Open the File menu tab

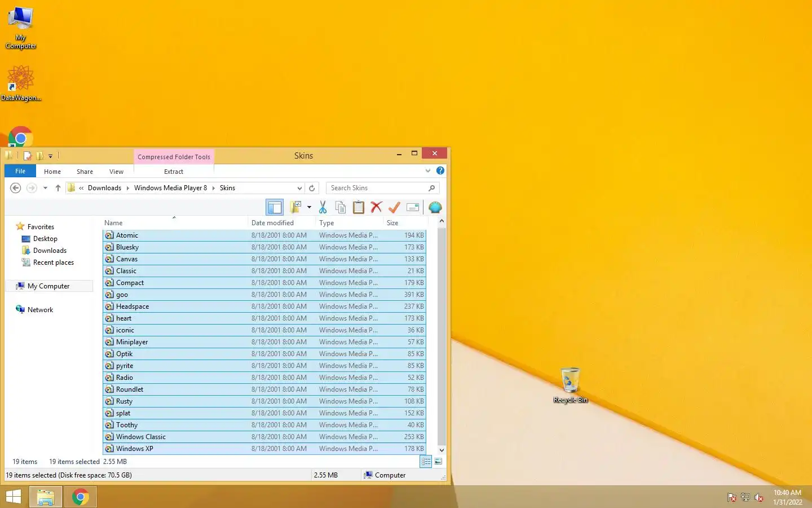pyautogui.click(x=20, y=171)
